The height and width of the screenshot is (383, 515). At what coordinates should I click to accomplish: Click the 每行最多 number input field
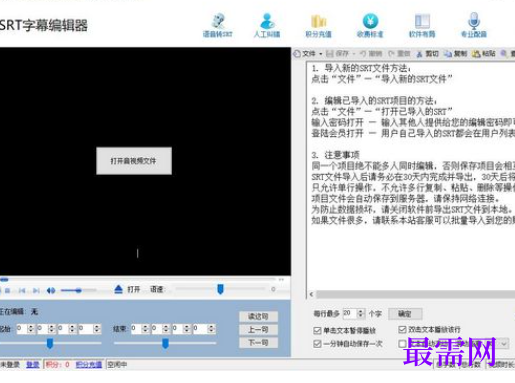click(350, 313)
